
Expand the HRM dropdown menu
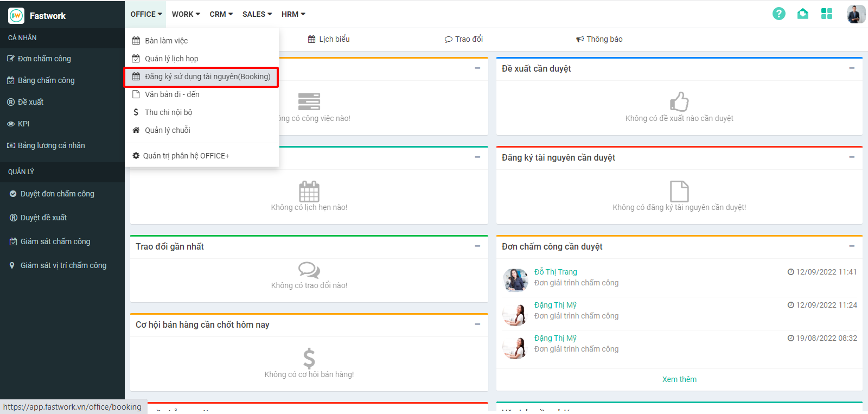tap(293, 14)
